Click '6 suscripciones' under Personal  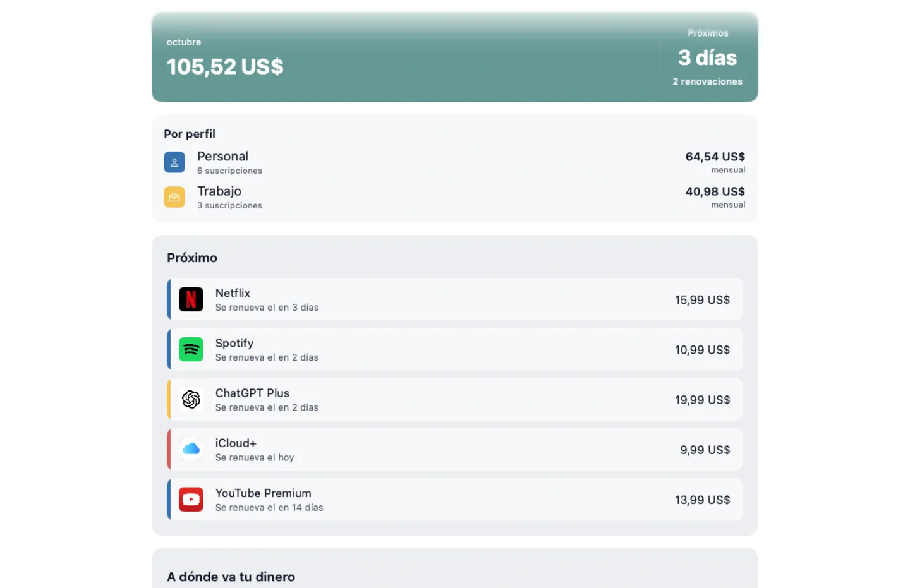point(229,171)
